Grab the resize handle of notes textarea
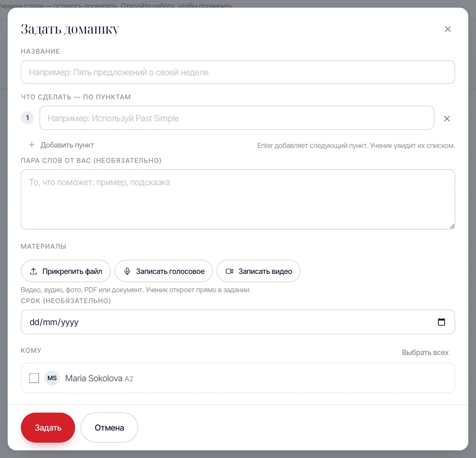This screenshot has width=476, height=458. (452, 226)
